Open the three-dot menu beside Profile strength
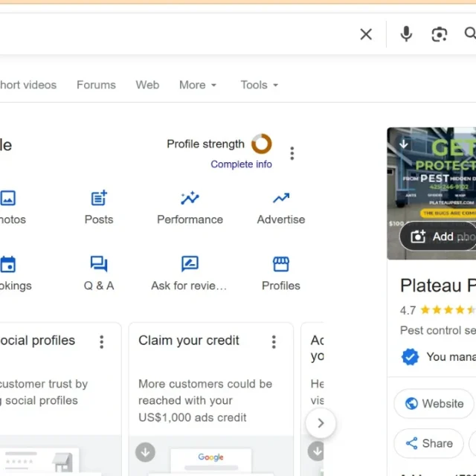This screenshot has height=476, width=476. tap(292, 153)
